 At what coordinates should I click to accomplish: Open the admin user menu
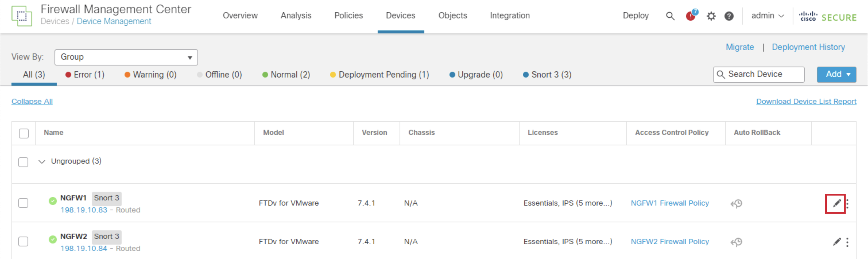pyautogui.click(x=768, y=16)
